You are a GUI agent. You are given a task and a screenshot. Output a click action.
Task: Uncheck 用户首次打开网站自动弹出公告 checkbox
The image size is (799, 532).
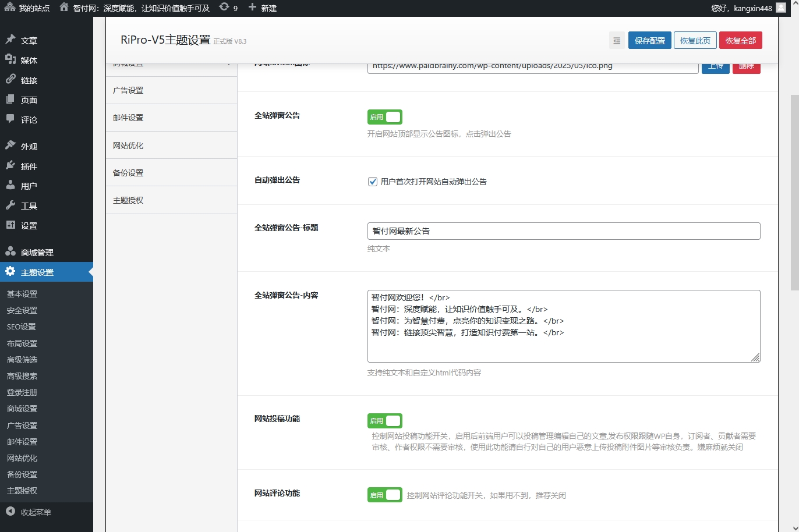pyautogui.click(x=373, y=182)
